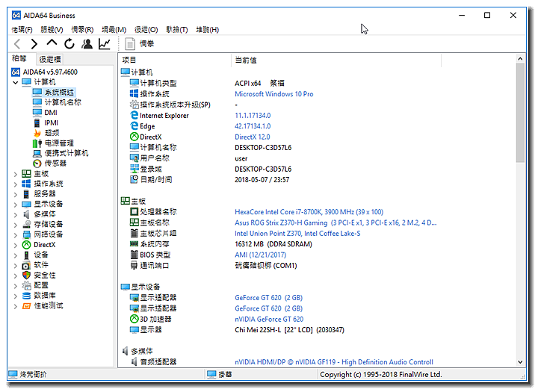Screen dimensions: 538x392
Task: Go back with the left arrow toolbar icon
Action: pos(17,44)
